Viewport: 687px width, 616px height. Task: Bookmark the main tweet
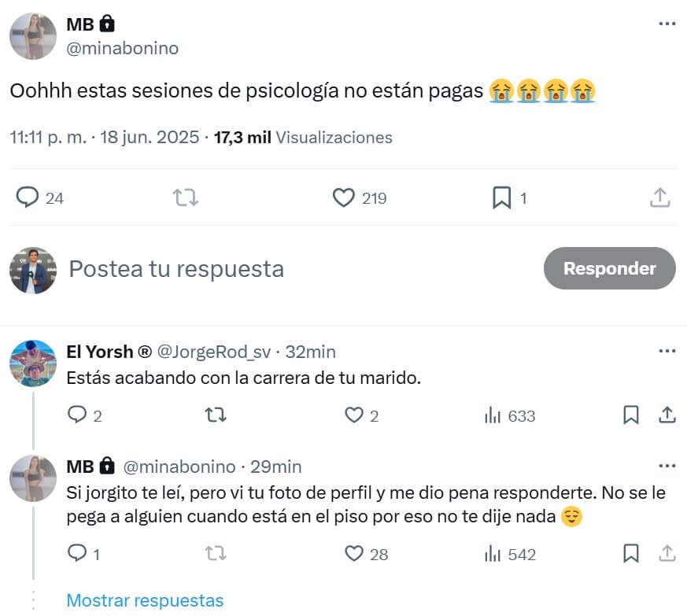502,197
